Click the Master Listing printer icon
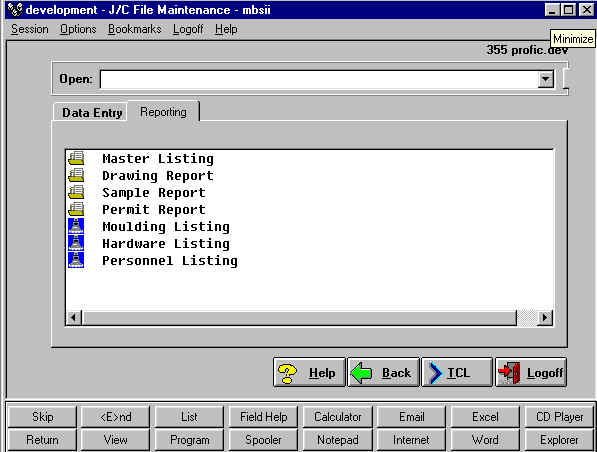The image size is (597, 452). pyautogui.click(x=76, y=158)
